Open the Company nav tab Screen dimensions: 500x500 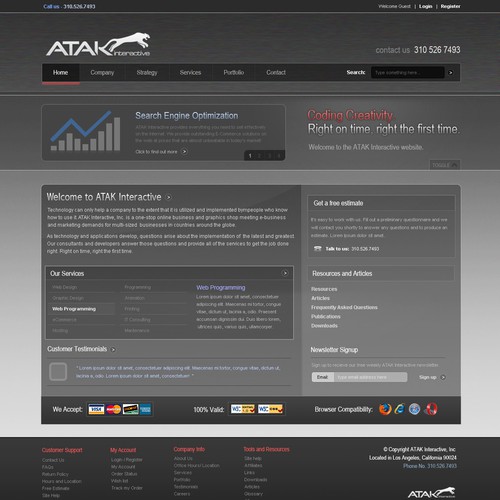102,72
